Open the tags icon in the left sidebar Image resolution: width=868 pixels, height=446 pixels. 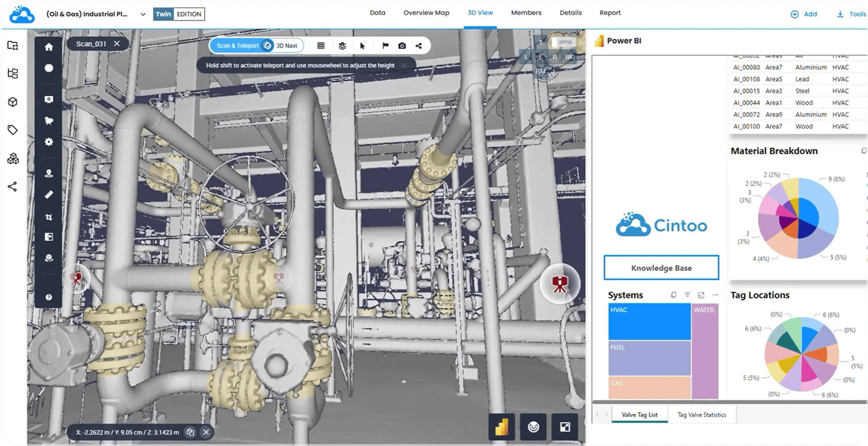tap(13, 130)
